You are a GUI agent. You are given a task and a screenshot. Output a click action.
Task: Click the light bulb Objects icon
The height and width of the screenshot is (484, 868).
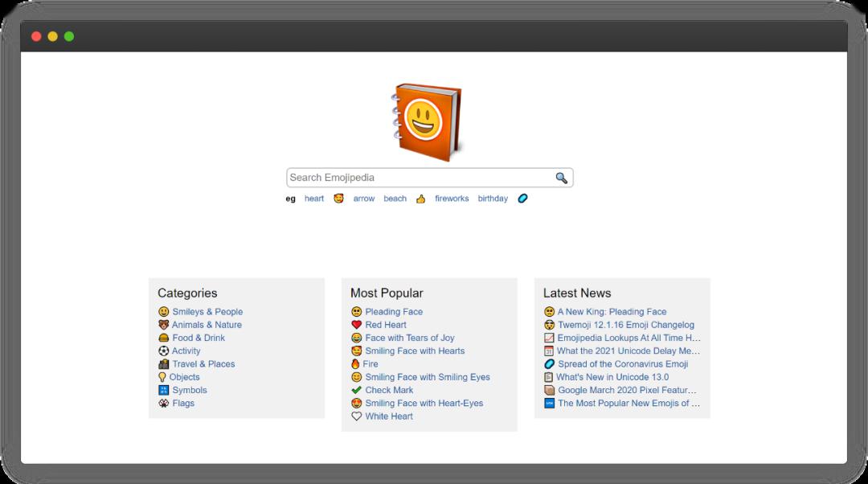tap(162, 377)
